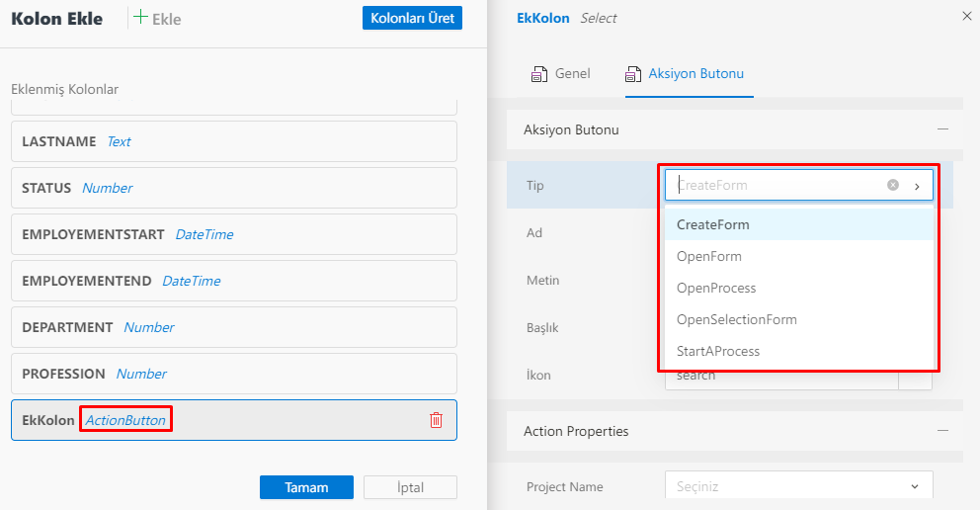Delete the EkKolon column with trash icon
Image resolution: width=980 pixels, height=510 pixels.
436,420
